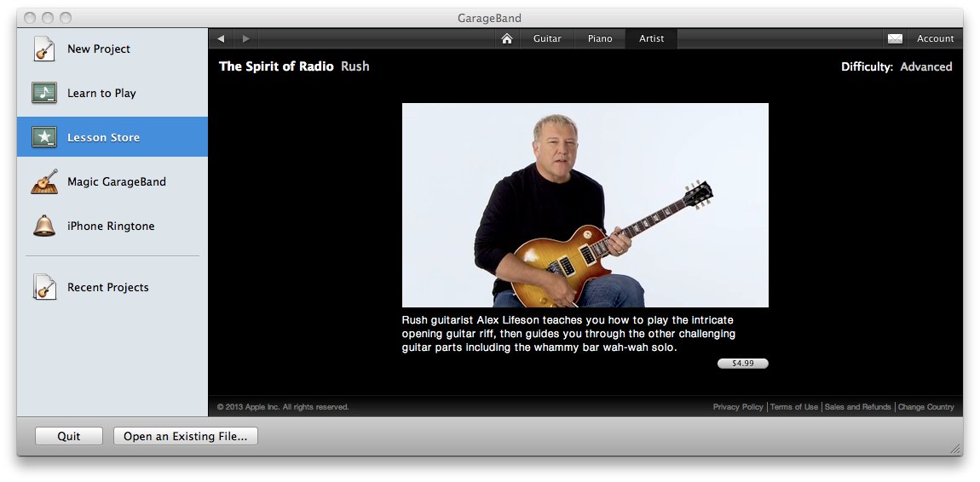The height and width of the screenshot is (482, 980).
Task: Open the Account menu
Action: click(935, 38)
